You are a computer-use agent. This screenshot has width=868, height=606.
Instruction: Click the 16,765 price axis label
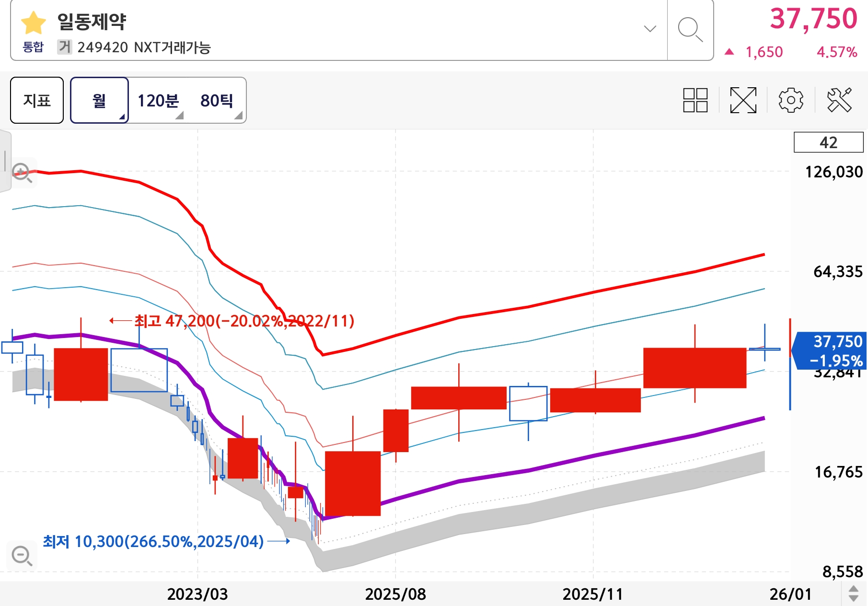point(839,472)
